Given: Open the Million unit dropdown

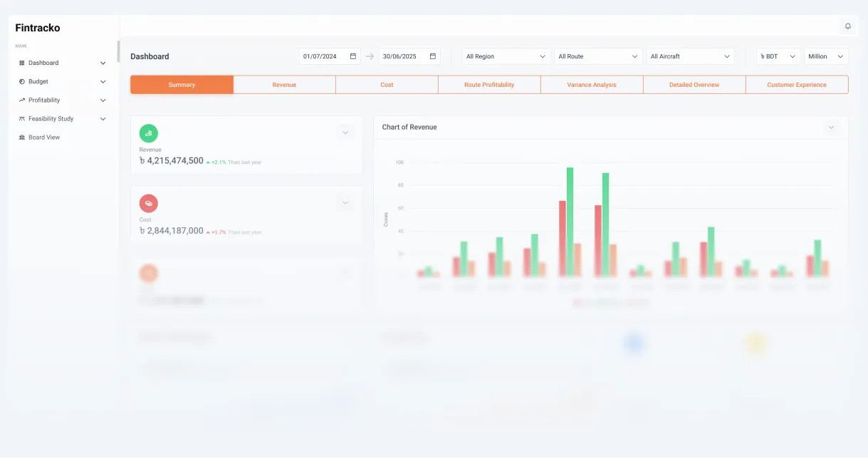Looking at the screenshot, I should click(x=826, y=56).
